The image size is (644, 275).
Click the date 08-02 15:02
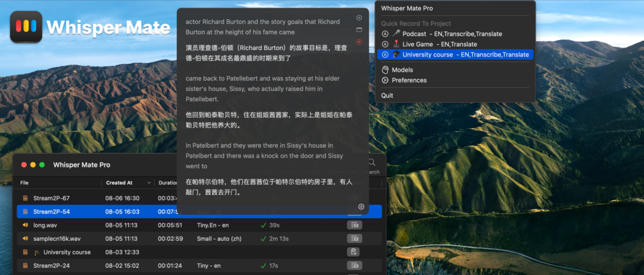click(x=122, y=265)
